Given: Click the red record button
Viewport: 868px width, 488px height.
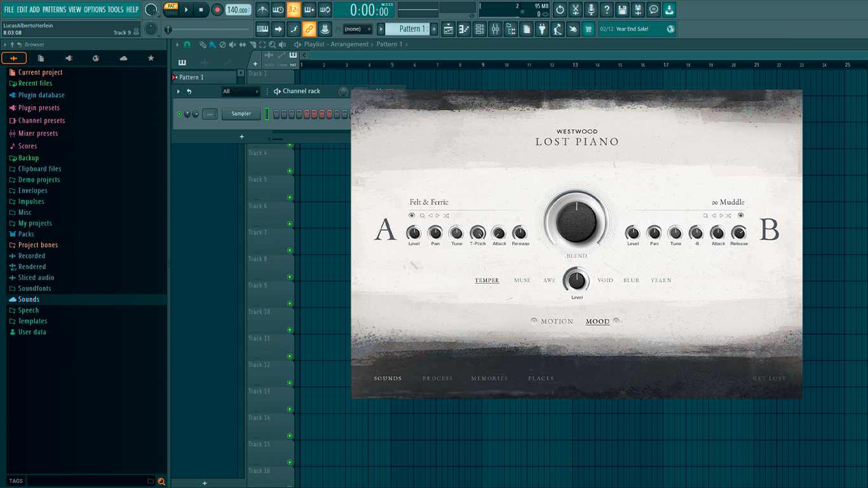Looking at the screenshot, I should pos(217,10).
